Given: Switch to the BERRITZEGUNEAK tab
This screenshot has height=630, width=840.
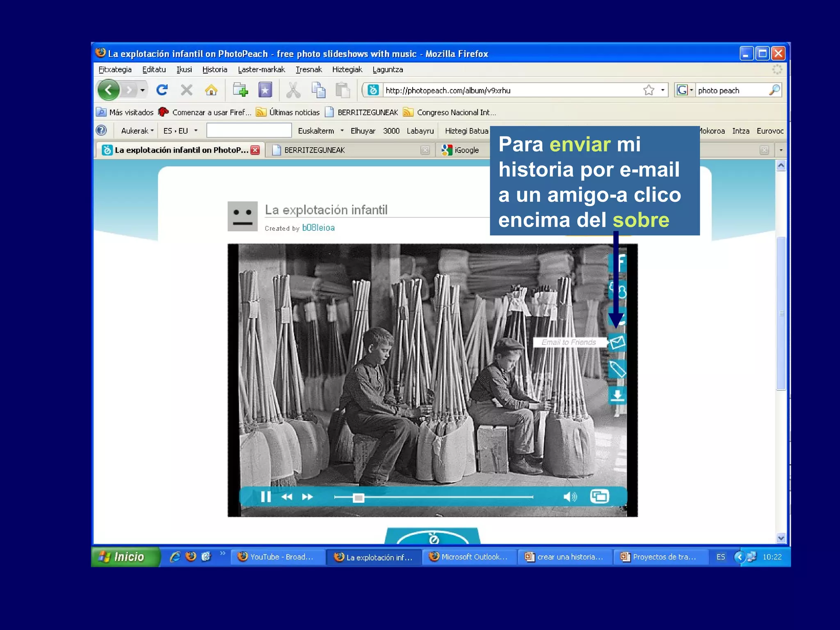Looking at the screenshot, I should (350, 150).
